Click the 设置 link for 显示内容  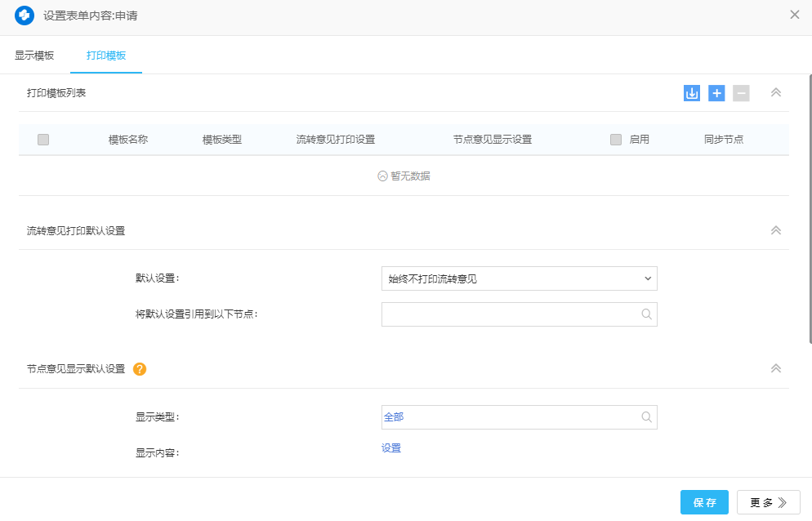391,448
